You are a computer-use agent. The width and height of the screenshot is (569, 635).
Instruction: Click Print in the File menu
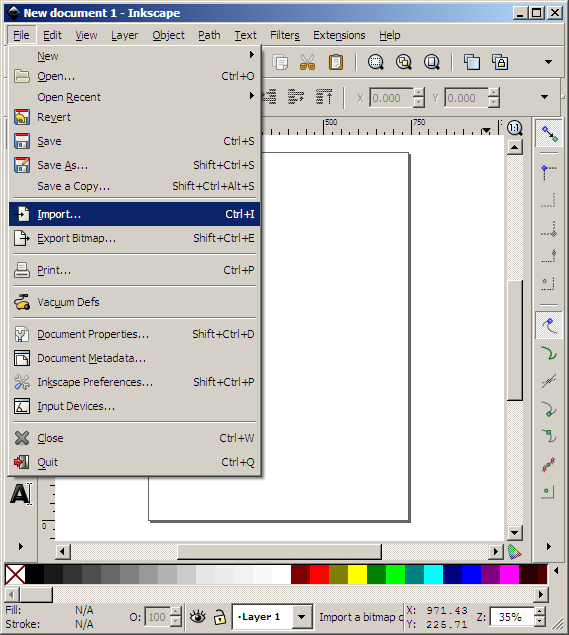134,270
